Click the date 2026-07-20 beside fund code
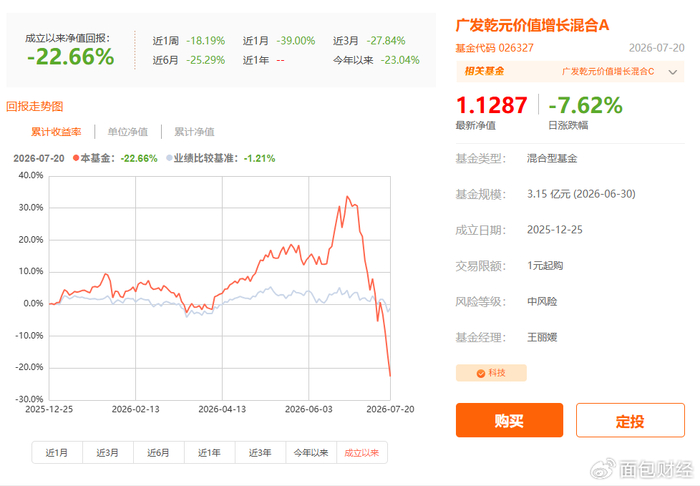This screenshot has height=486, width=700. point(656,48)
